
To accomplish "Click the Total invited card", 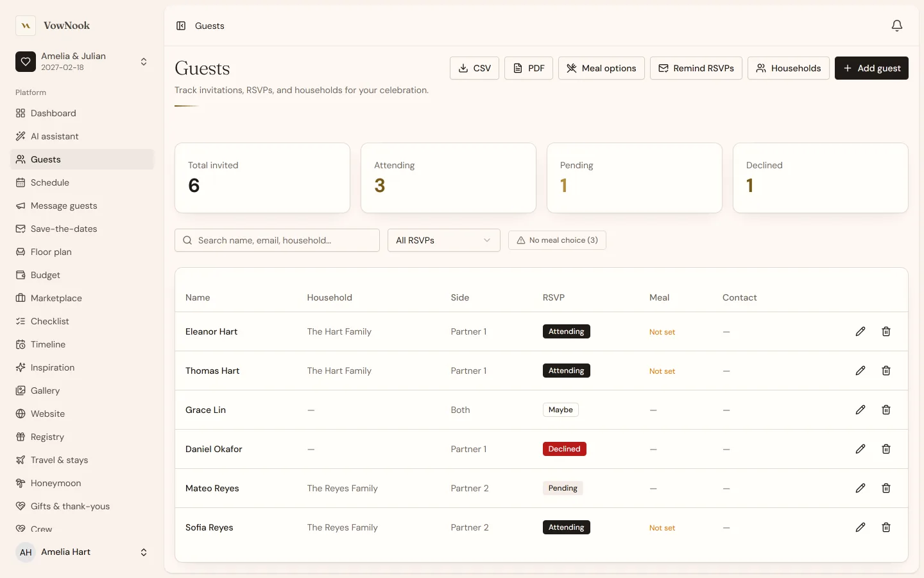I will [x=262, y=178].
